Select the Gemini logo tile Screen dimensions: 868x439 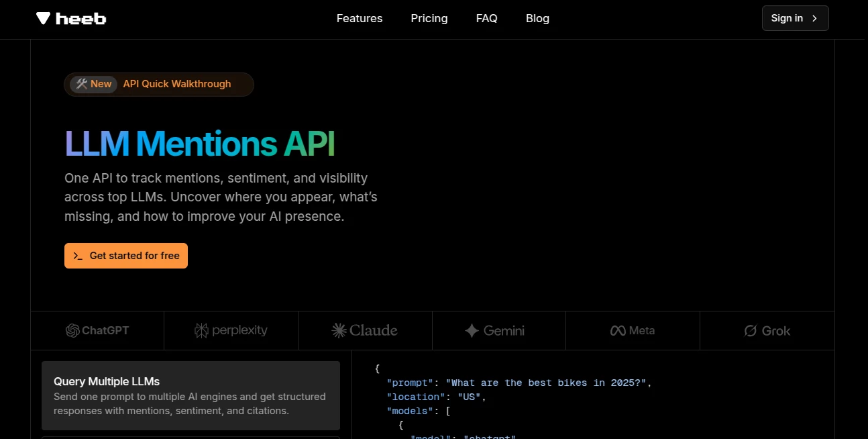(x=498, y=330)
